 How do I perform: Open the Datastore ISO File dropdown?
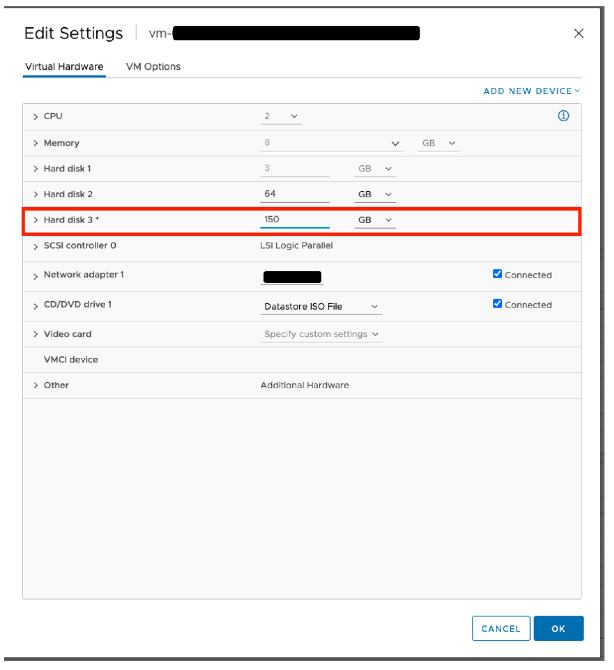coord(320,307)
